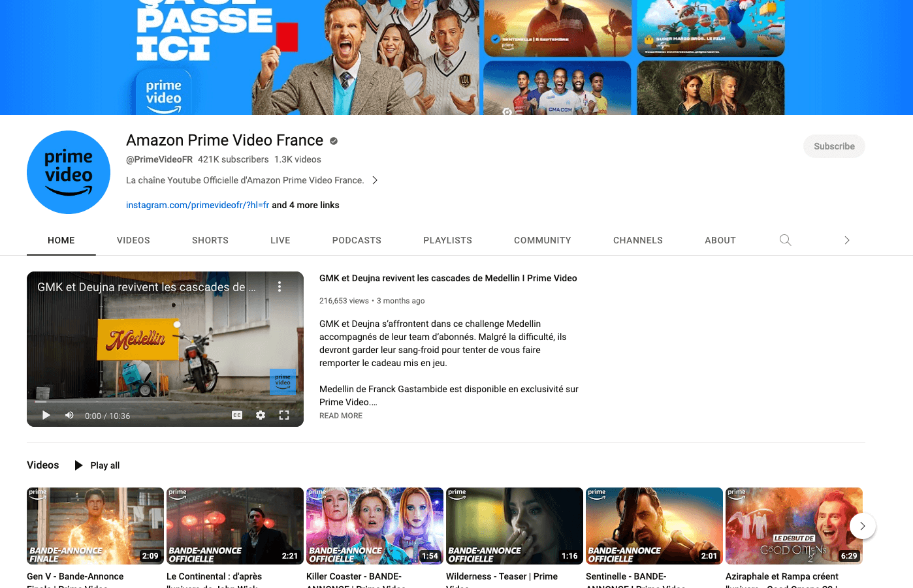Open the ABOUT tab

point(720,240)
